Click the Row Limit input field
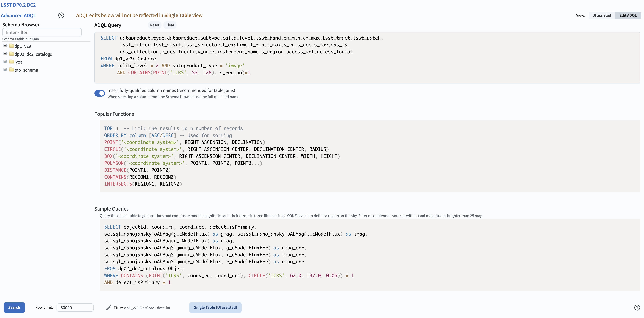Screen dimensions: 644x318 tap(75, 307)
